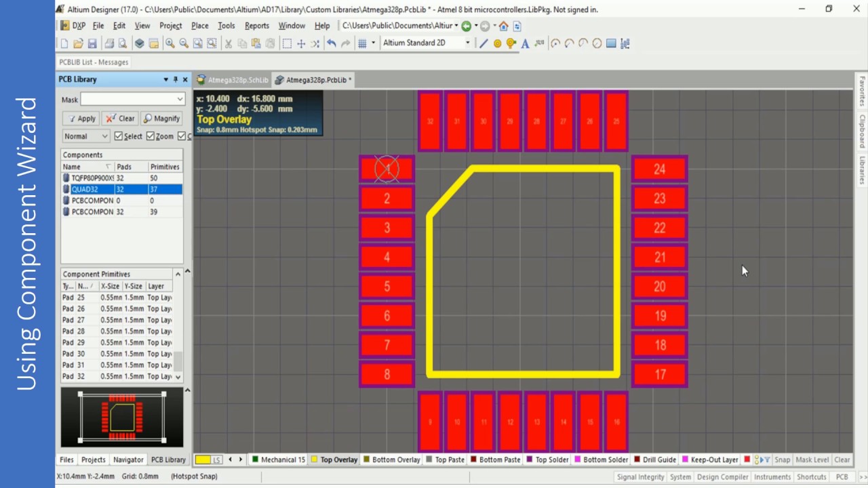This screenshot has height=488, width=868.
Task: Click the Apply button
Action: tap(81, 119)
